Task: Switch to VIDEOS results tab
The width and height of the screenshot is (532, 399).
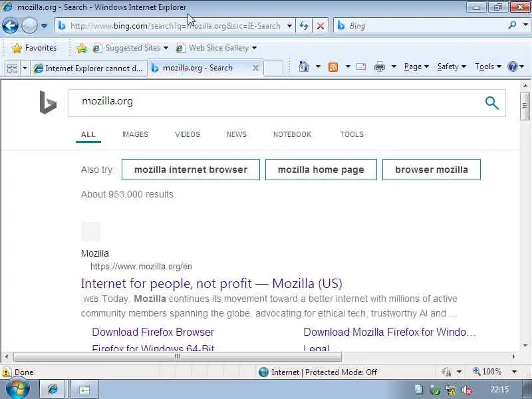Action: pyautogui.click(x=188, y=134)
